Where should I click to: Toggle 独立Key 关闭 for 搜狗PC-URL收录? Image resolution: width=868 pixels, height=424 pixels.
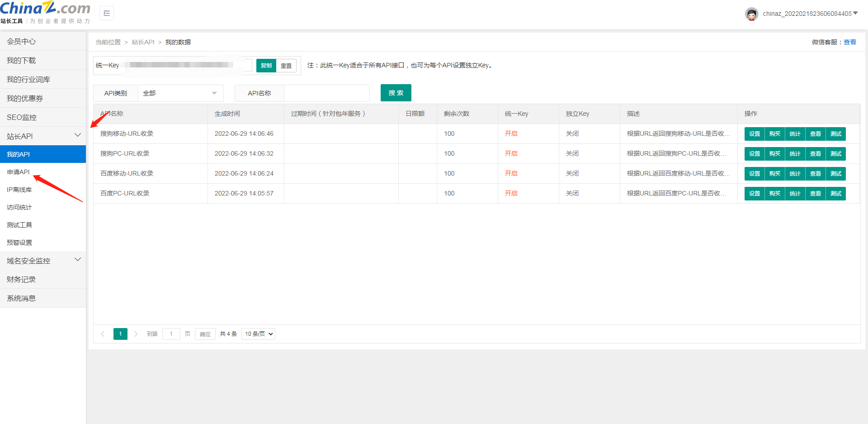tap(572, 153)
